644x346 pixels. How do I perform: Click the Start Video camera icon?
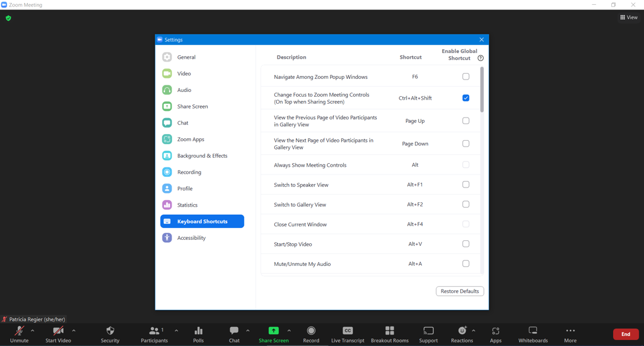(x=58, y=331)
